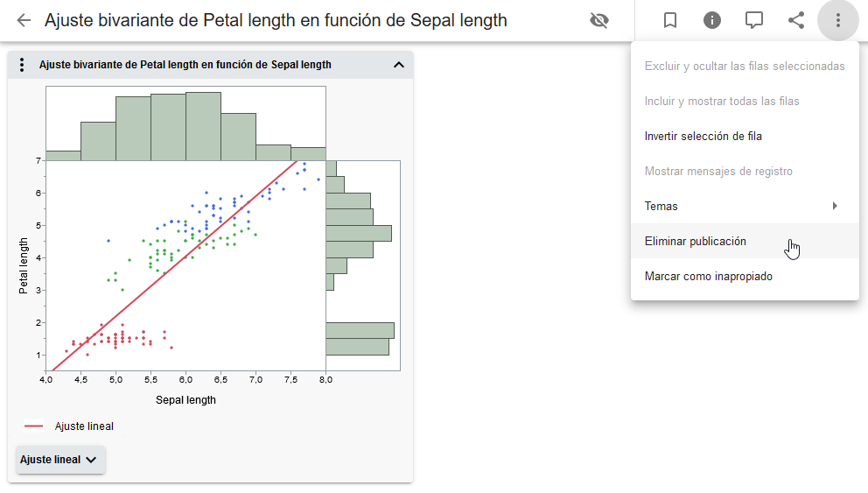The image size is (868, 493).
Task: Choose Eliminar publicación from the menu
Action: click(696, 241)
